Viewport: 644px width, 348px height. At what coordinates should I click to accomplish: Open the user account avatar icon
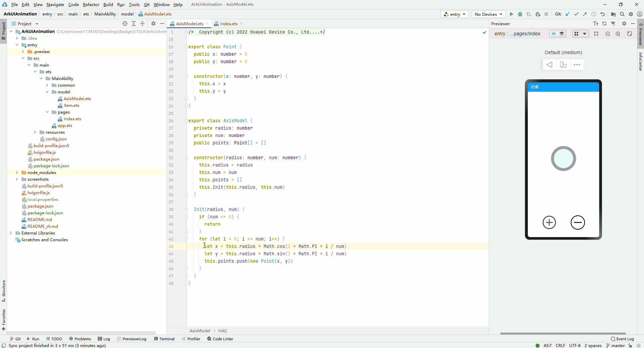(640, 14)
